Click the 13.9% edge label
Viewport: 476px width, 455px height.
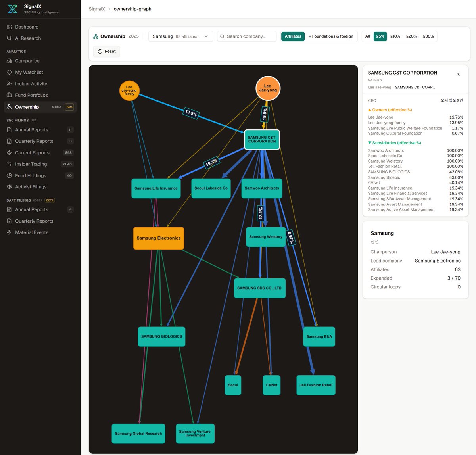pos(191,113)
